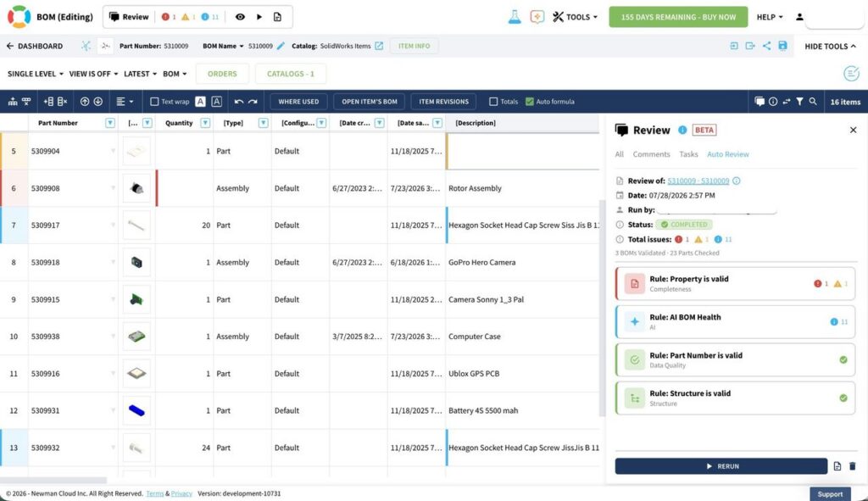Click the WHERE USED button

coord(298,102)
